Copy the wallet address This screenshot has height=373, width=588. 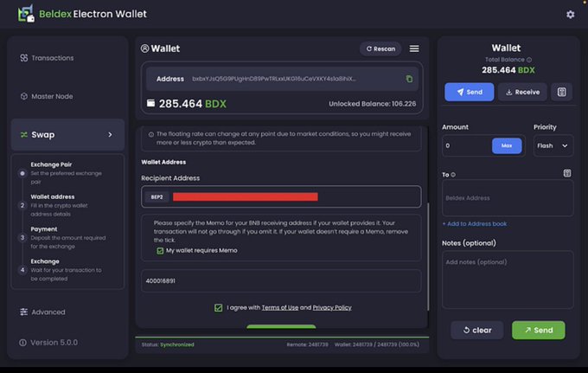[409, 79]
